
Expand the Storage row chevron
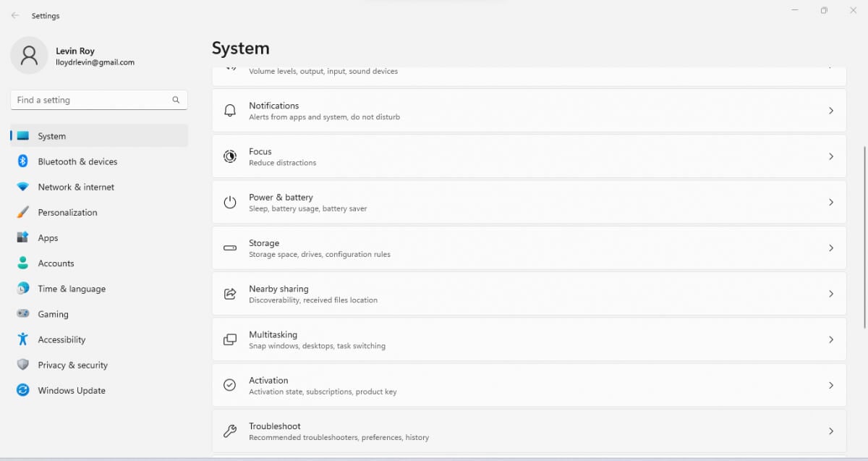click(831, 248)
